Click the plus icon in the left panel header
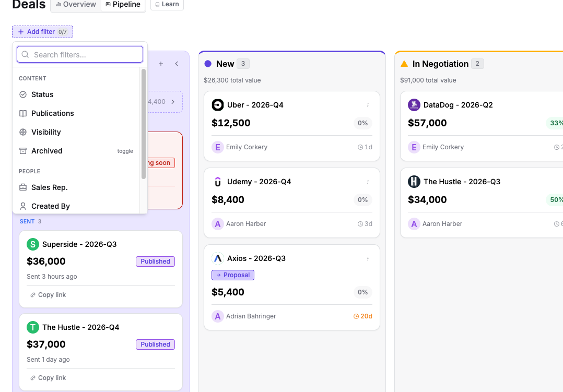The height and width of the screenshot is (392, 563). (161, 64)
